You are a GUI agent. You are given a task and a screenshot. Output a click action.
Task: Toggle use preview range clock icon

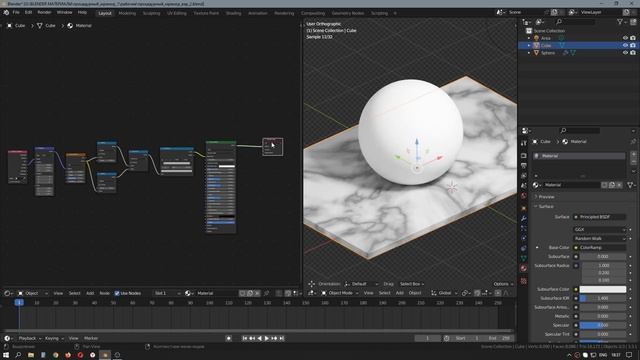tap(447, 338)
